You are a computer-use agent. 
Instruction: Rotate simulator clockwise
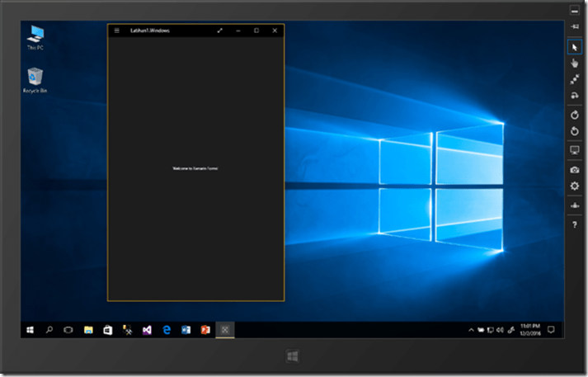[575, 115]
